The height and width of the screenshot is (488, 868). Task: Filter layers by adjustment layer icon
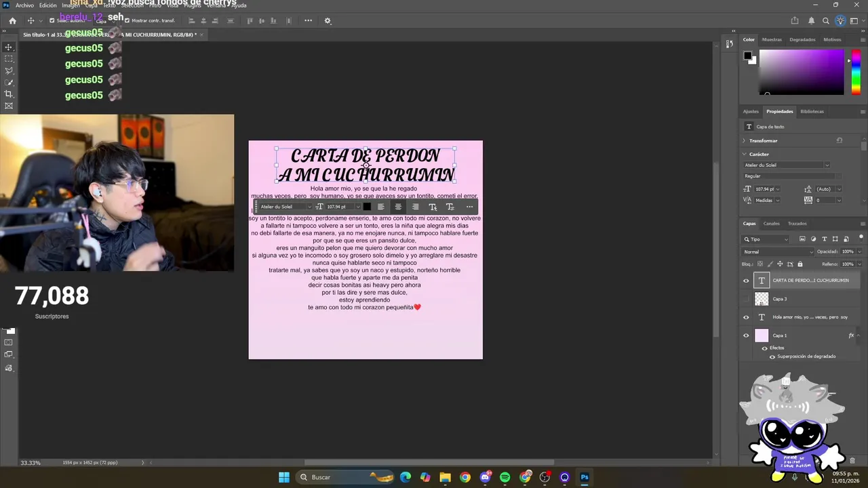(x=813, y=239)
